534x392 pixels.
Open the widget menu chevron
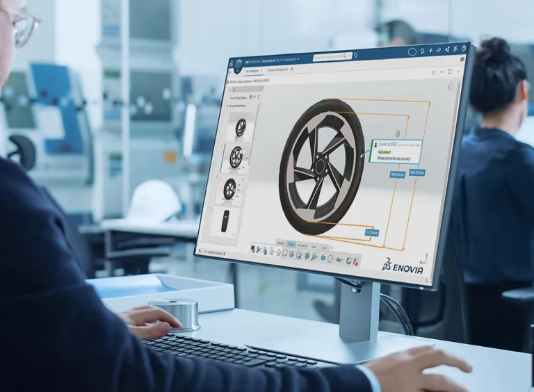coord(458,71)
